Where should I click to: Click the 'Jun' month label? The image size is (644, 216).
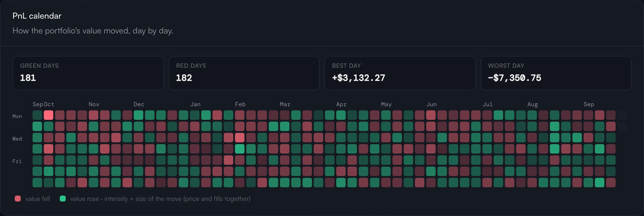[x=432, y=104]
